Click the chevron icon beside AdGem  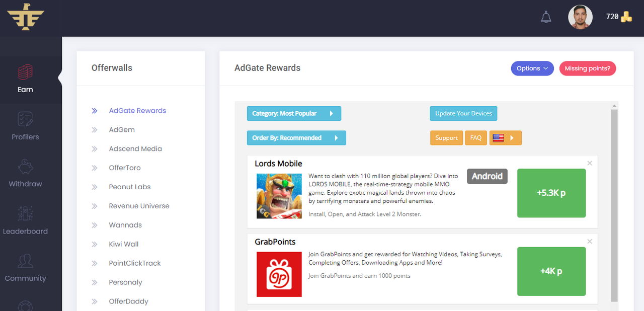95,130
